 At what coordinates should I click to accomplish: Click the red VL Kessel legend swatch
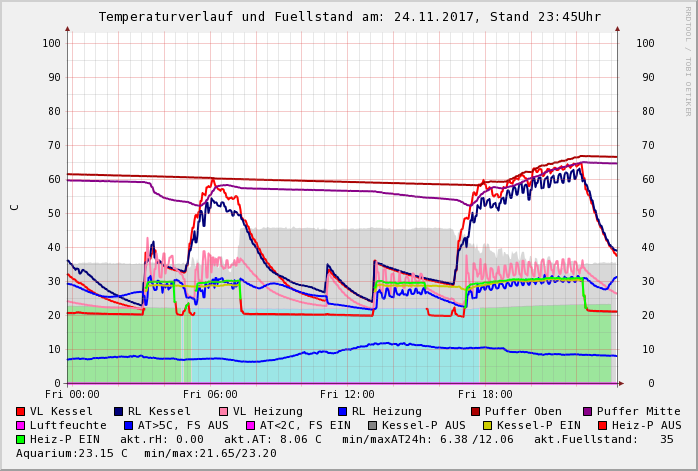[x=21, y=411]
